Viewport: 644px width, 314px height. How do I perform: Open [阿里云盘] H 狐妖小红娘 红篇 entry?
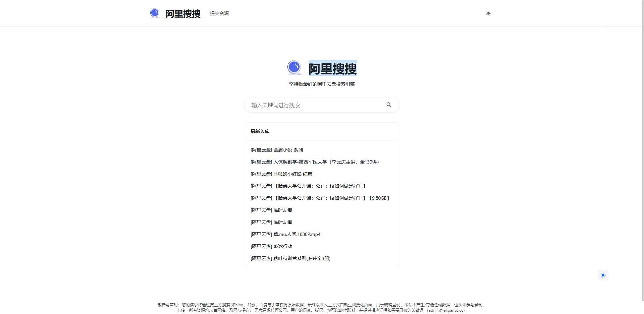[x=281, y=174]
